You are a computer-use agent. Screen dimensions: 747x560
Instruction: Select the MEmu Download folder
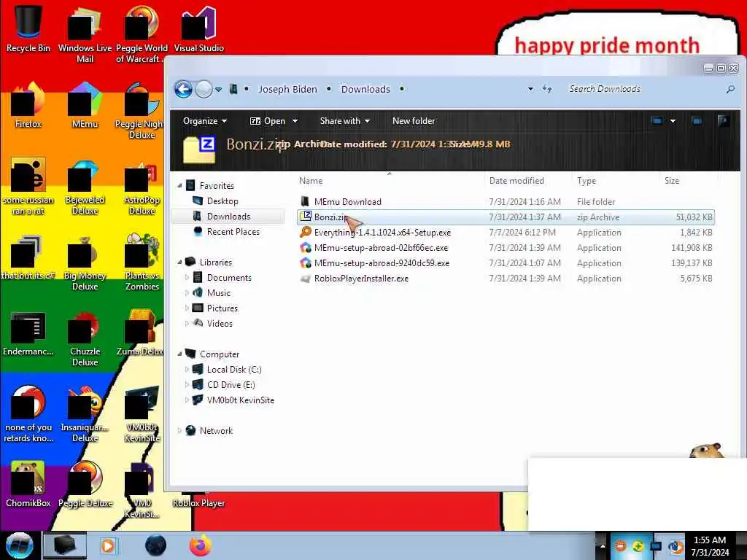(x=348, y=202)
